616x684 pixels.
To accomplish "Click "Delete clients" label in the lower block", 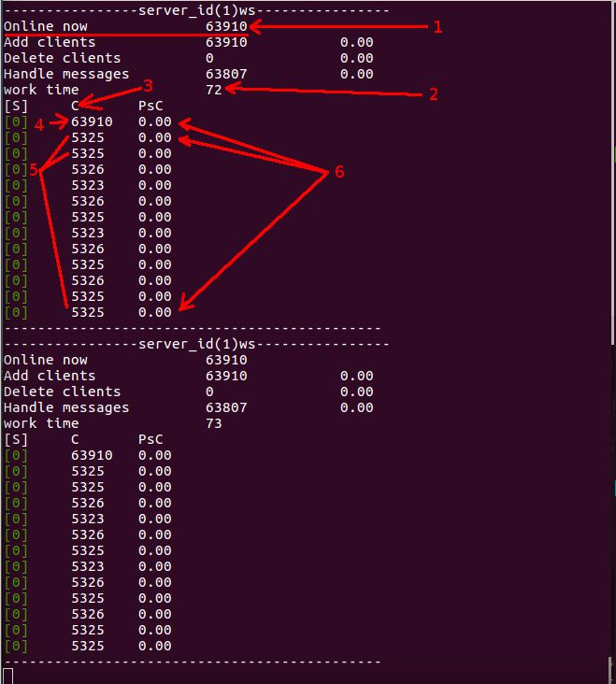I will 62,392.
